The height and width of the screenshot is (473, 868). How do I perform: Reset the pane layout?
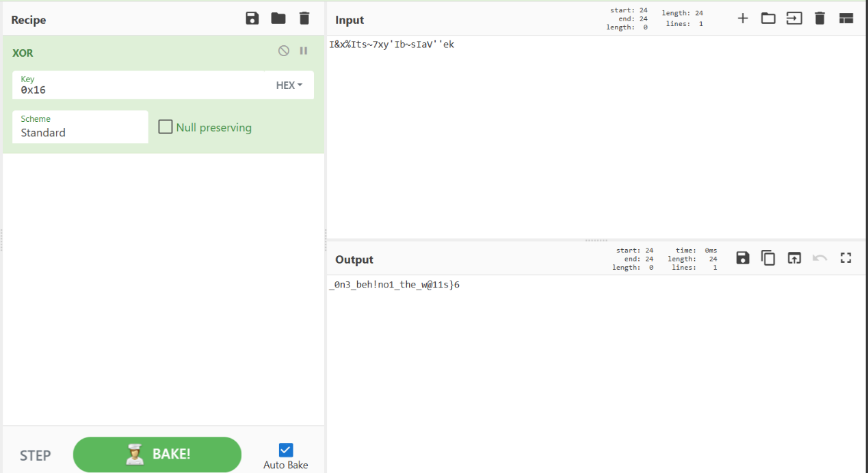(x=846, y=18)
